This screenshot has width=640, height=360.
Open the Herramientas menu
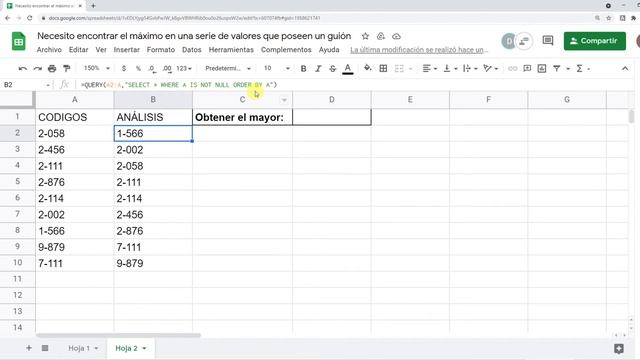point(231,50)
